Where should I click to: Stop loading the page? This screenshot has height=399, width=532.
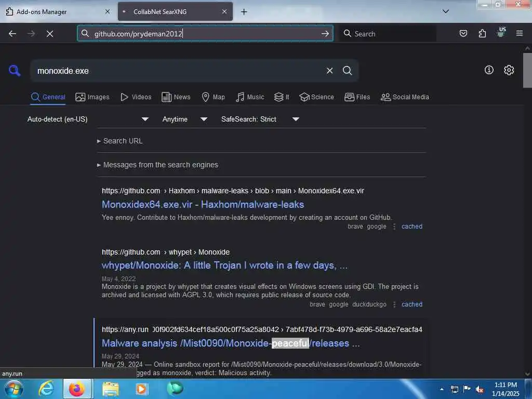pyautogui.click(x=50, y=34)
